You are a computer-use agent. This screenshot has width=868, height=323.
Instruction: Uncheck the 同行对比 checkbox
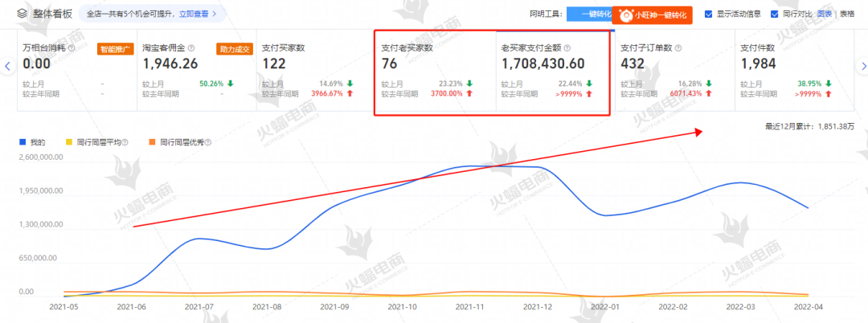(774, 14)
